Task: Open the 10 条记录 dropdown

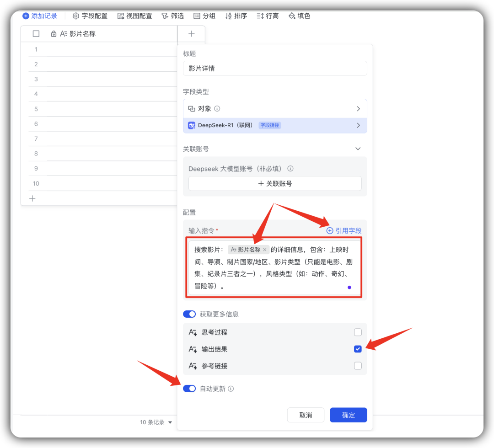Action: tap(156, 422)
